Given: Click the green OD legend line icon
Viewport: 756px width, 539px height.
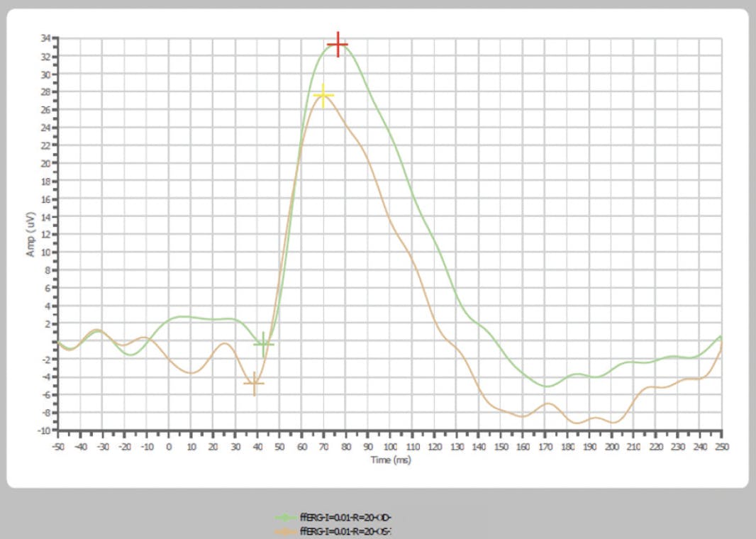Looking at the screenshot, I should (x=287, y=518).
